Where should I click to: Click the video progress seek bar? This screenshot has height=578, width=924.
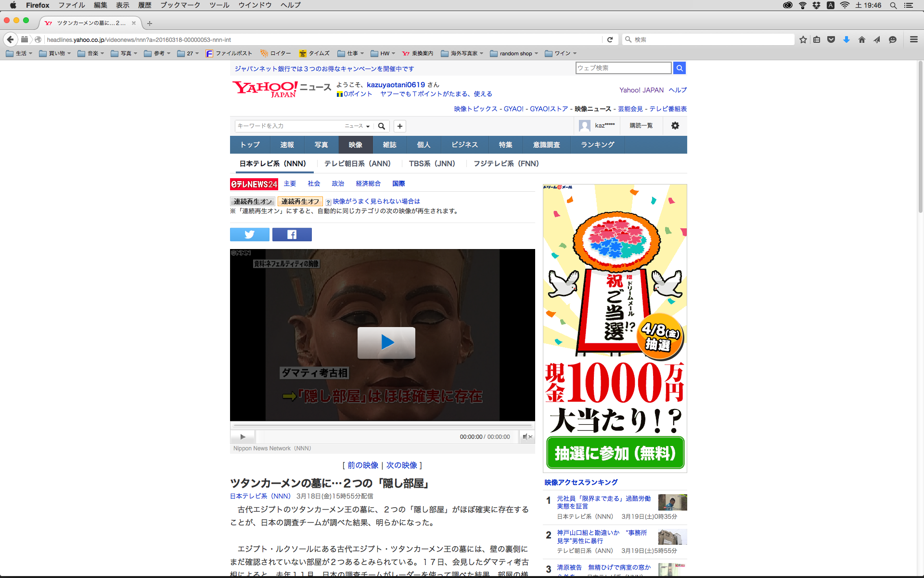[383, 426]
